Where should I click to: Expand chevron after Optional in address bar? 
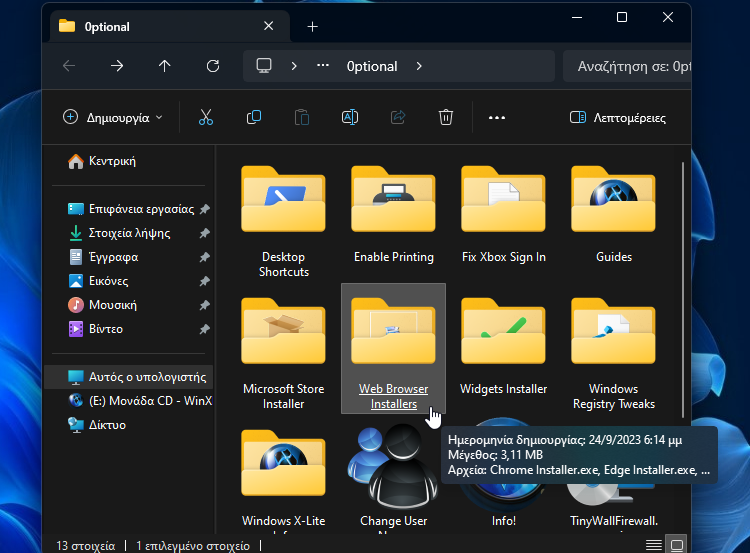[419, 66]
